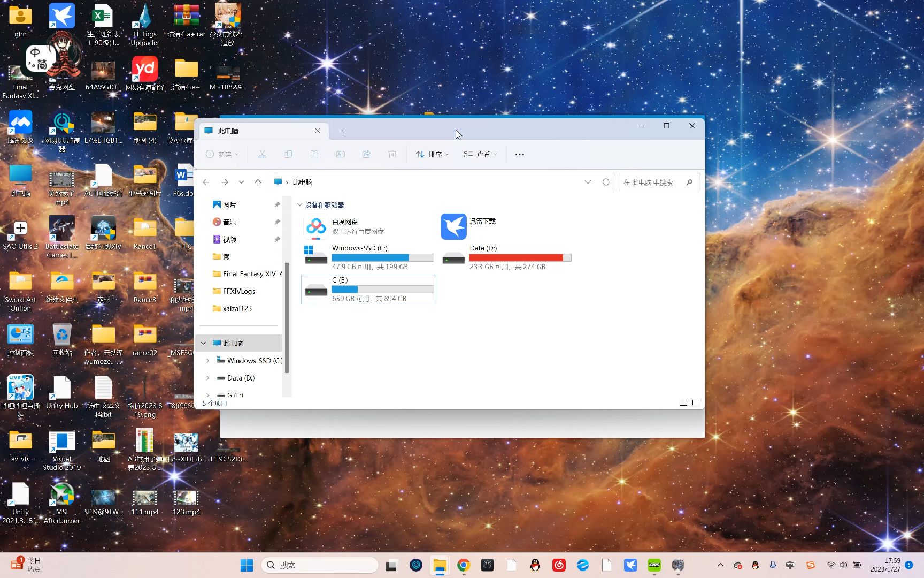Select the Unity Hub desktop icon
This screenshot has width=924, height=578.
tap(62, 392)
